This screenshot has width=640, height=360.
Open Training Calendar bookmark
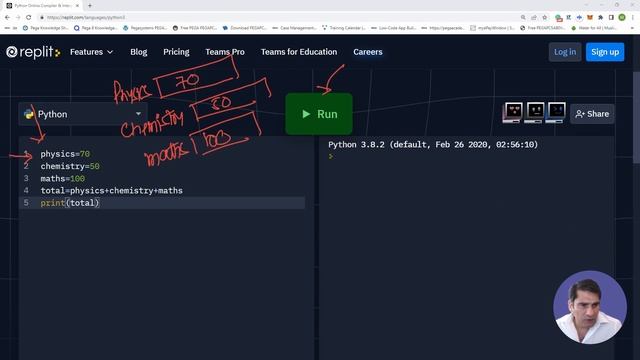click(344, 28)
